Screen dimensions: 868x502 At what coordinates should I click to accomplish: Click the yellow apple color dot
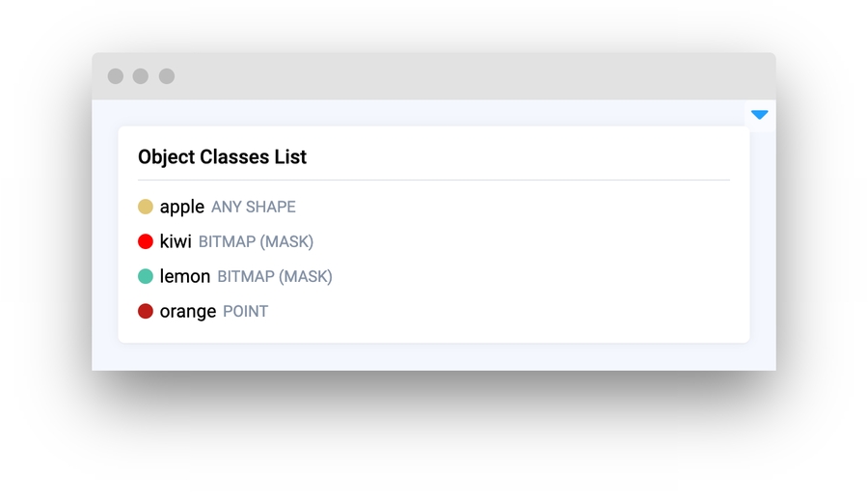pos(146,207)
